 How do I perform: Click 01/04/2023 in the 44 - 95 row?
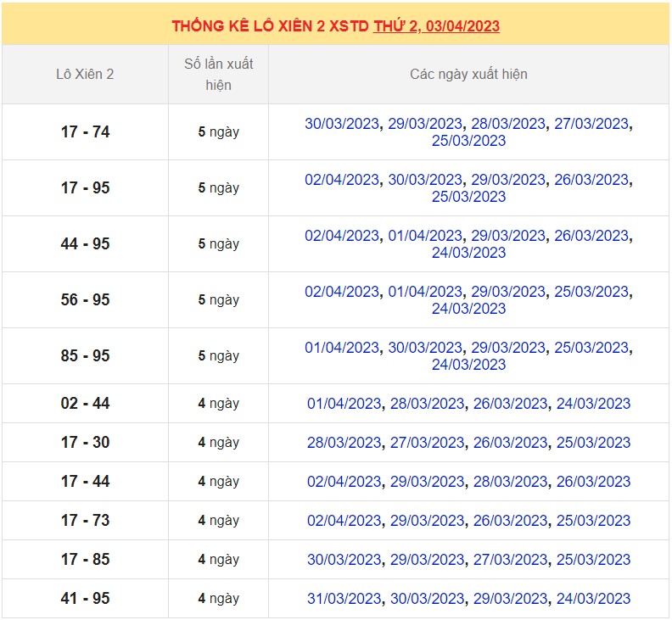425,236
